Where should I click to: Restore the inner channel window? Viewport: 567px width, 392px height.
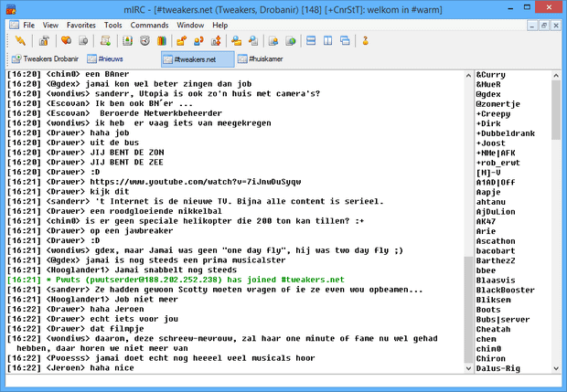point(544,26)
